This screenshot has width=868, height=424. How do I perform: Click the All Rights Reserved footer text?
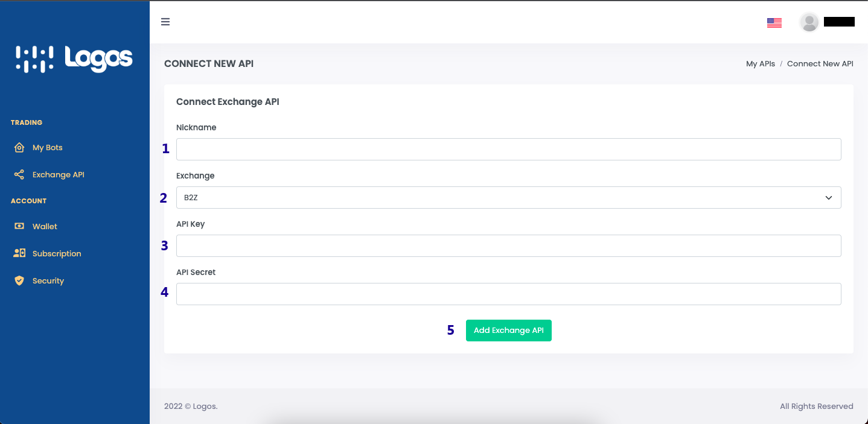click(x=817, y=407)
